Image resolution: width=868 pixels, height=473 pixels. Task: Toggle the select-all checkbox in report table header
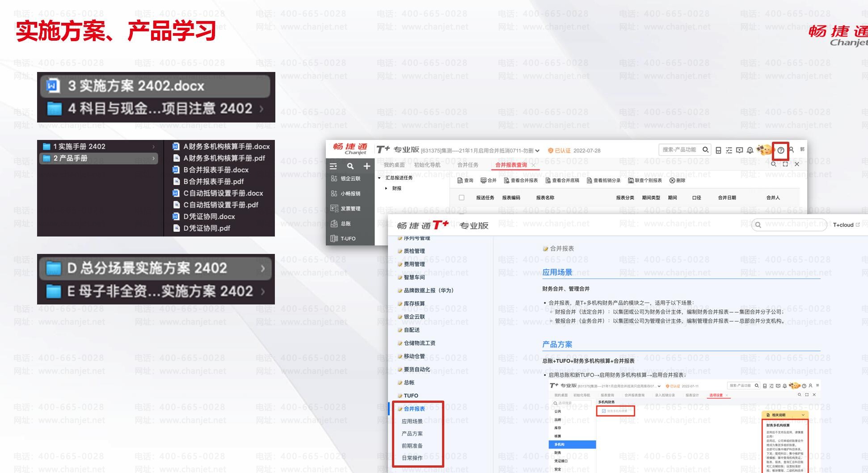pos(462,198)
